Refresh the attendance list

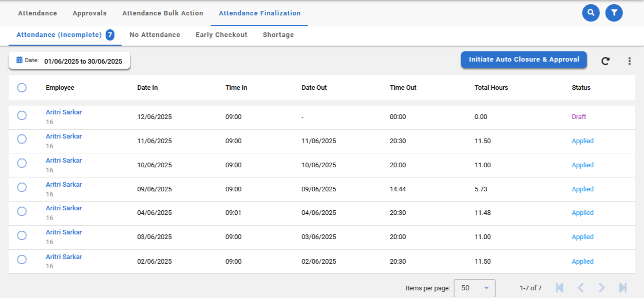(605, 61)
